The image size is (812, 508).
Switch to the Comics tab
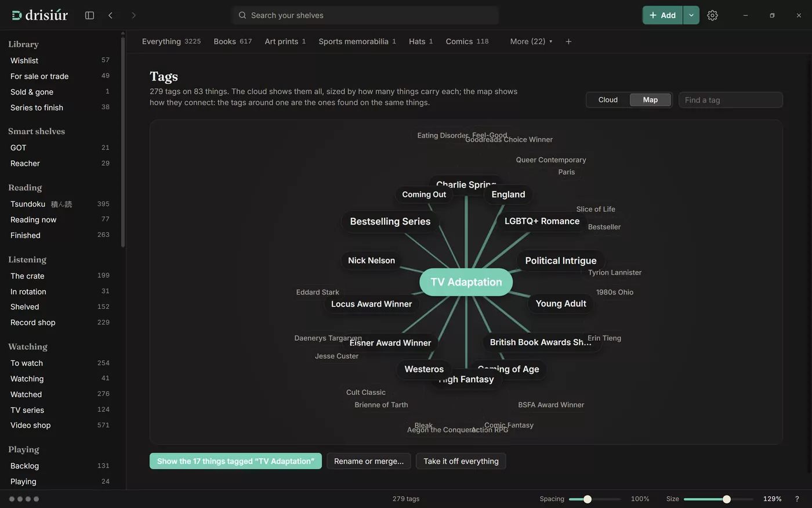click(467, 41)
